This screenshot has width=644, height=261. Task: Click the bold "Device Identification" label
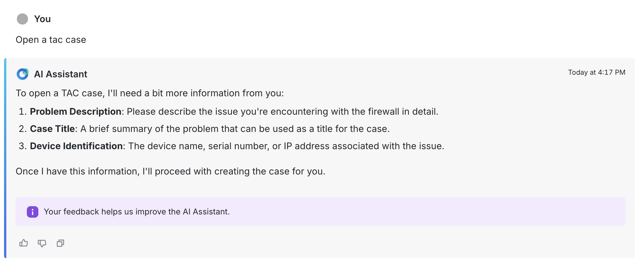click(76, 146)
